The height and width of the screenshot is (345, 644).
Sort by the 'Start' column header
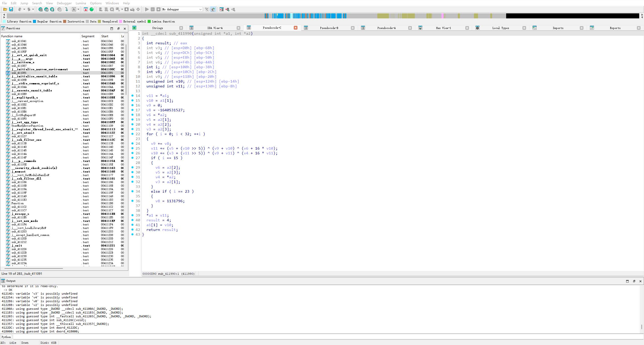point(110,36)
